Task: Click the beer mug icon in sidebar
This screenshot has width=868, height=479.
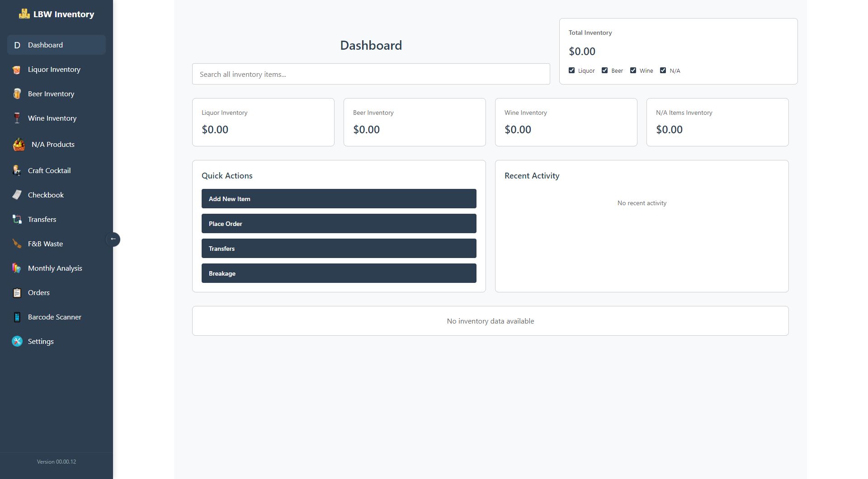Action: point(17,94)
